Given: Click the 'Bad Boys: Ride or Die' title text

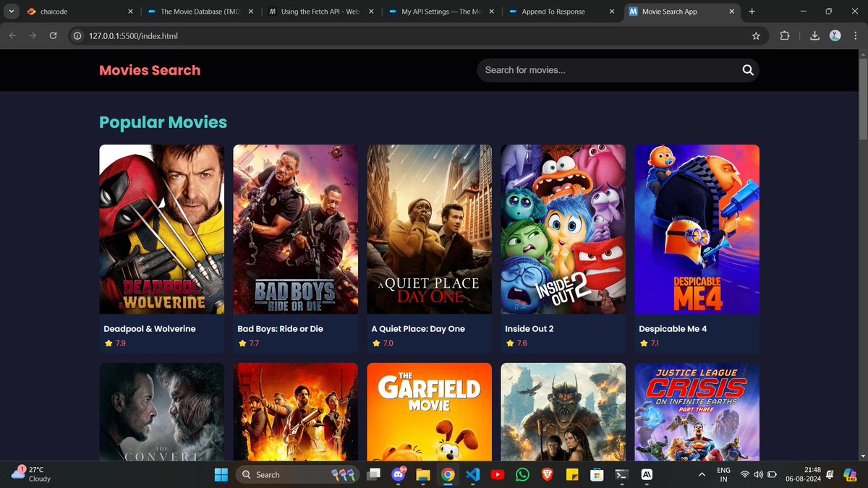Looking at the screenshot, I should [281, 329].
